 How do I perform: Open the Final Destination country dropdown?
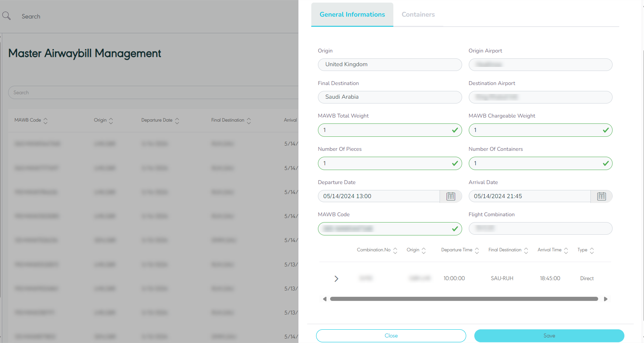[390, 97]
